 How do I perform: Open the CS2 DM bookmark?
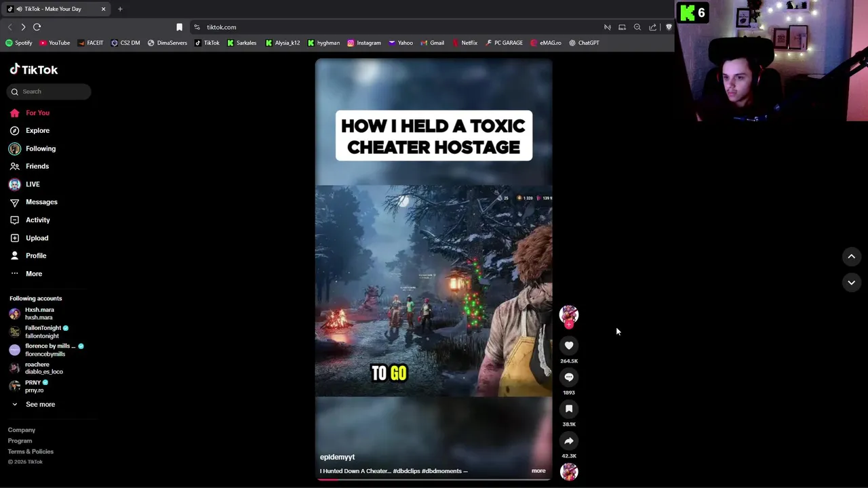[125, 43]
